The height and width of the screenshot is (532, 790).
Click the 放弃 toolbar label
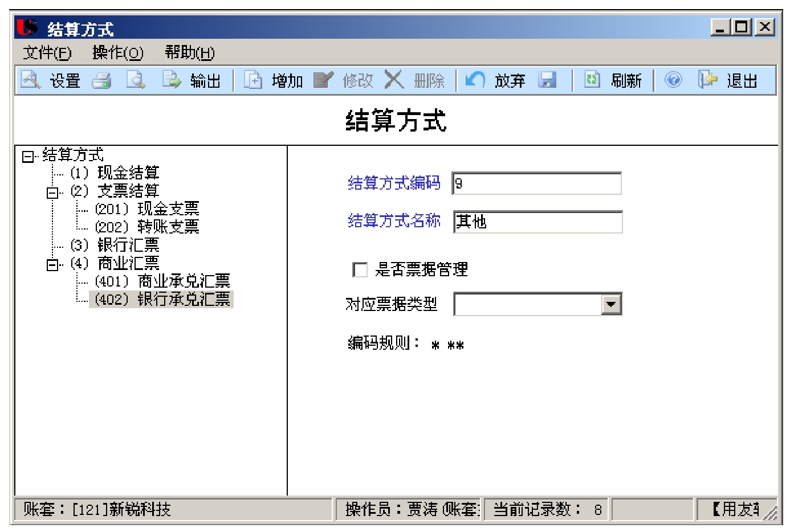tap(510, 81)
